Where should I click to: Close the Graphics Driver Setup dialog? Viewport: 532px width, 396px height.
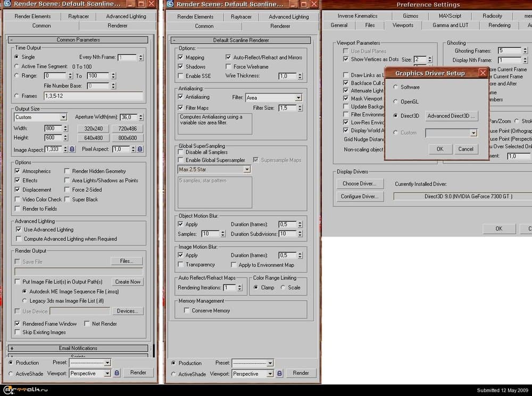483,73
